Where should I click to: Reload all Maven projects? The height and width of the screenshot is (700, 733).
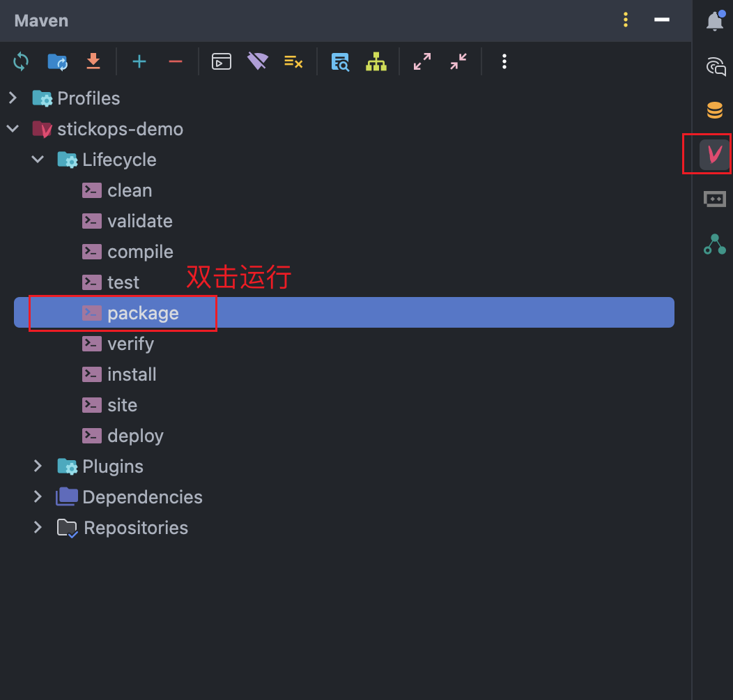coord(21,61)
